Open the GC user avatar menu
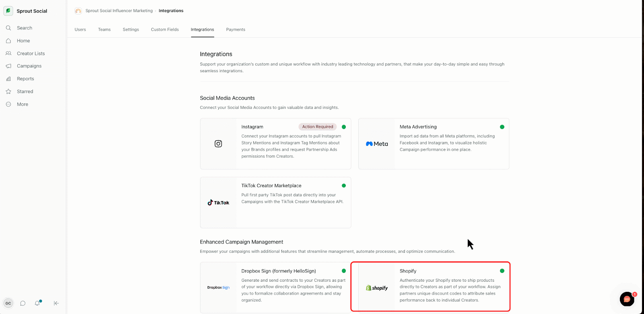Screen dimensions: 644x314 [8, 303]
